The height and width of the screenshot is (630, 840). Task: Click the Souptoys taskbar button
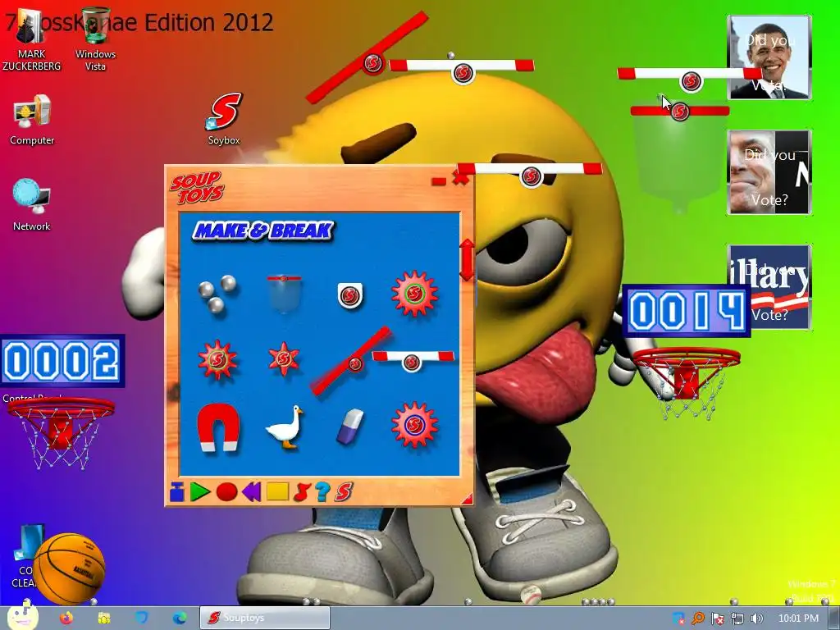coord(265,618)
